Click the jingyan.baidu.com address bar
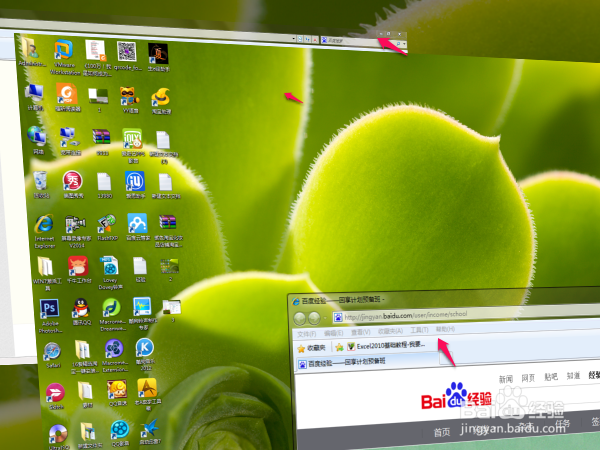This screenshot has width=600, height=450. 466,313
